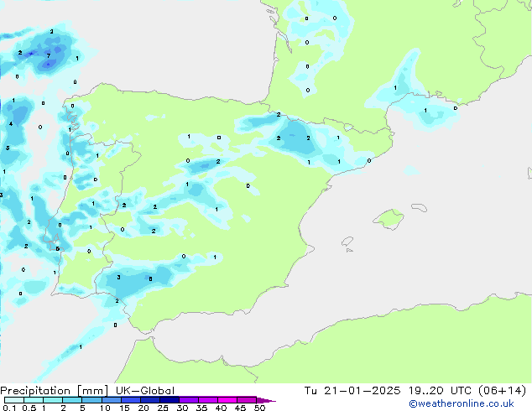Image resolution: width=532 pixels, height=411 pixels.
Task: Click the legend scale label '45'
Action: [240, 408]
